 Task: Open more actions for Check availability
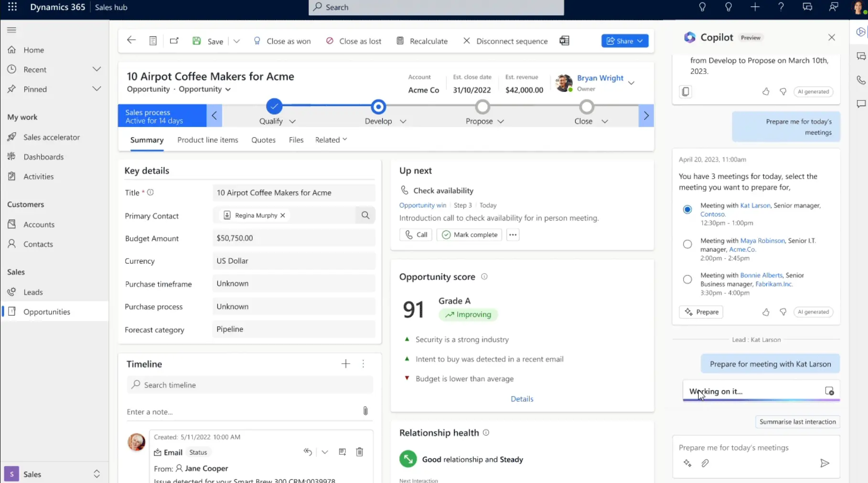coord(513,235)
